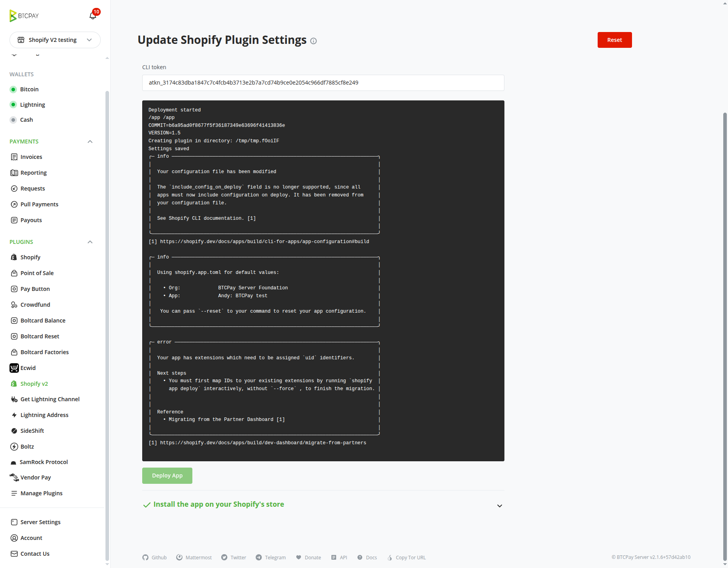The height and width of the screenshot is (568, 728).
Task: Select the Crowdfund plugin
Action: (35, 304)
